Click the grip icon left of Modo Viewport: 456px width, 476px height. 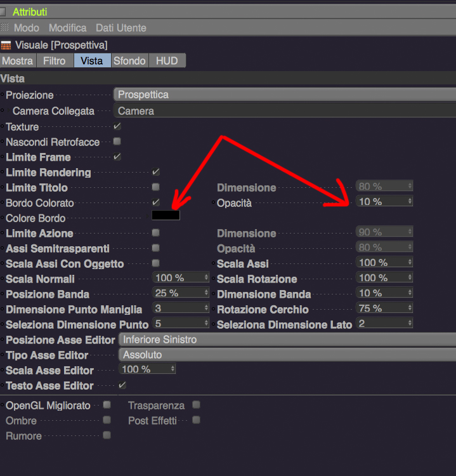[x=4, y=27]
